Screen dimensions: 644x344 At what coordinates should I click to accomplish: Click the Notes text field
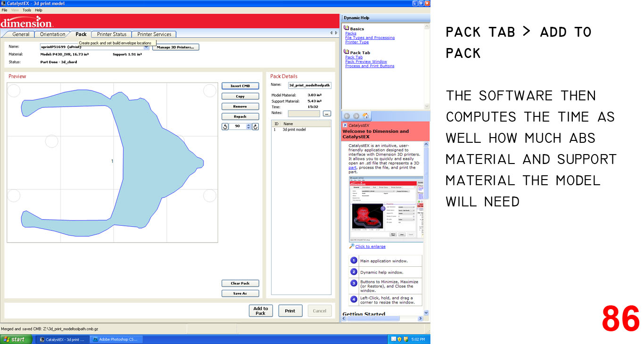point(304,114)
